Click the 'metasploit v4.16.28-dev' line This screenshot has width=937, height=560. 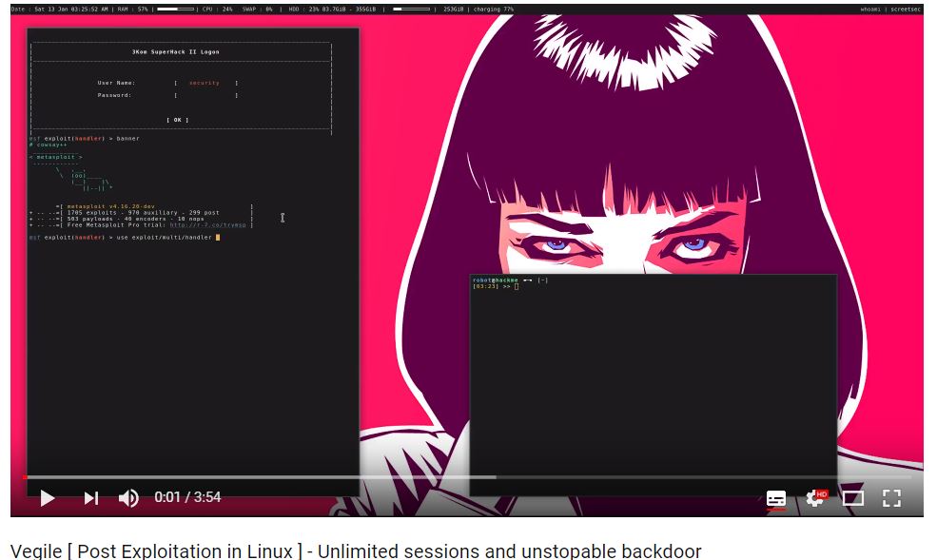click(110, 206)
